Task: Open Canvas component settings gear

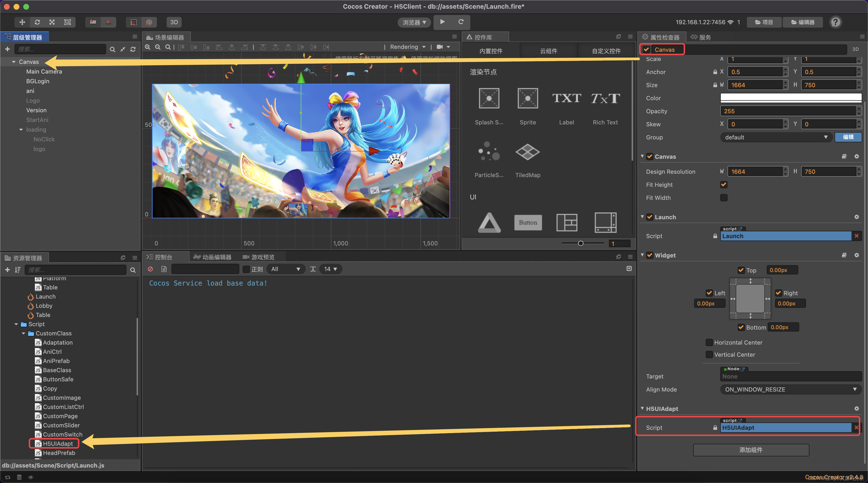Action: point(856,157)
